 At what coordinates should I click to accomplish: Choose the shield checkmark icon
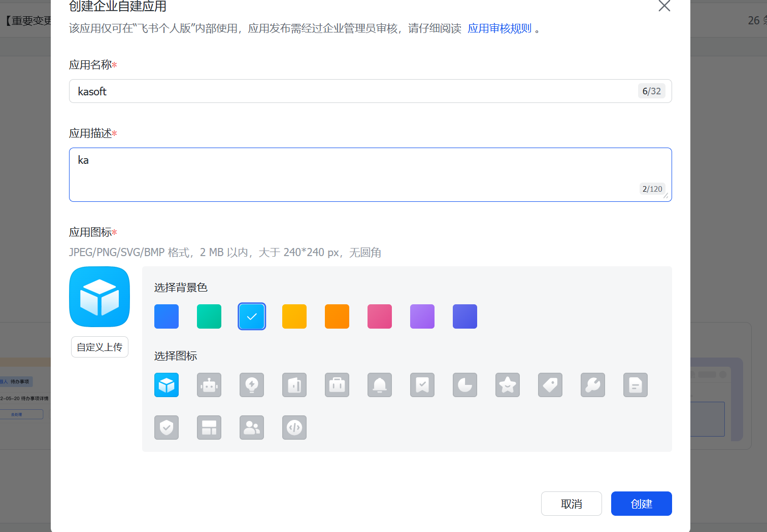pyautogui.click(x=166, y=428)
